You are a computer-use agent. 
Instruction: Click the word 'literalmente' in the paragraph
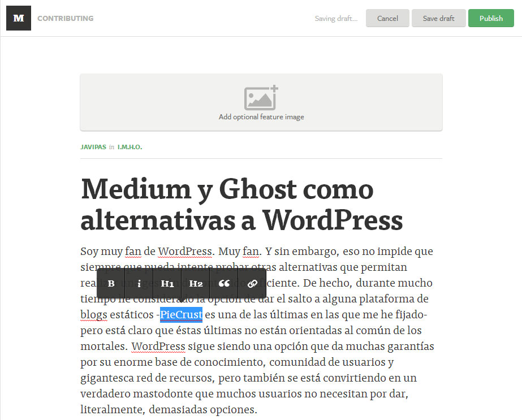coord(113,410)
